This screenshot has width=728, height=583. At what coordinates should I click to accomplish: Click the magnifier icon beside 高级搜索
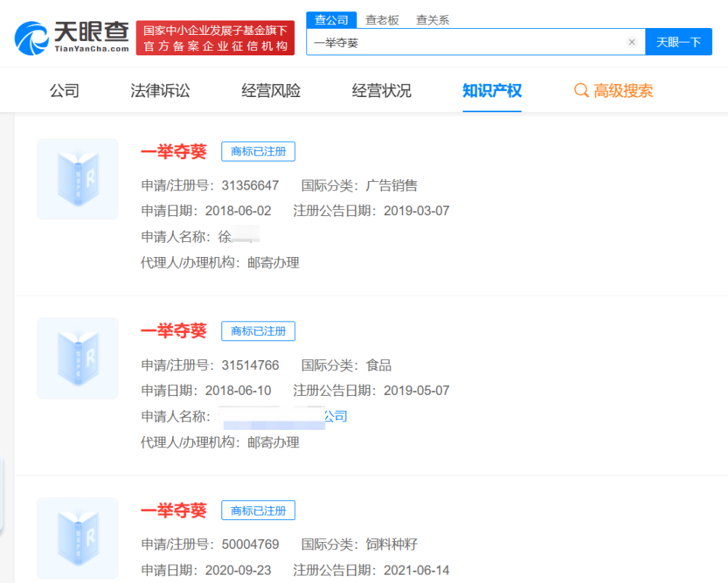click(x=582, y=90)
